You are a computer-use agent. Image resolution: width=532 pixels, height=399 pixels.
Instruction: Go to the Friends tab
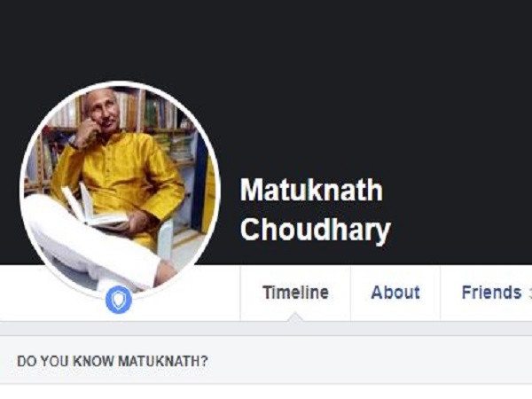point(491,293)
